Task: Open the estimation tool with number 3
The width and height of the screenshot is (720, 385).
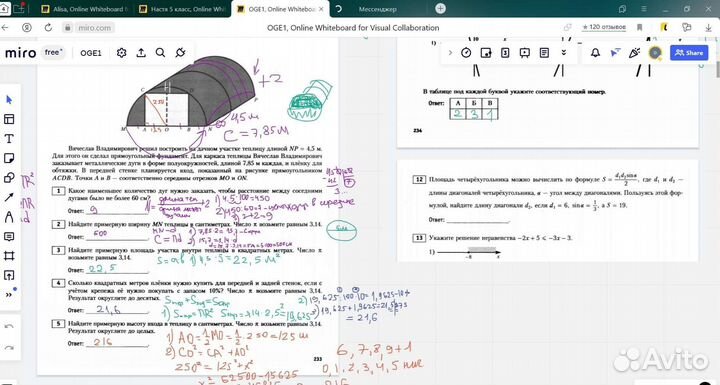Action: 505,53
